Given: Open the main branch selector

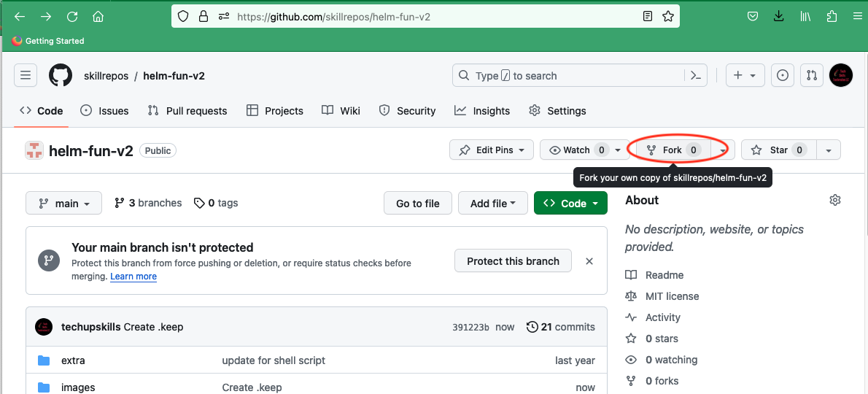Looking at the screenshot, I should pos(63,203).
